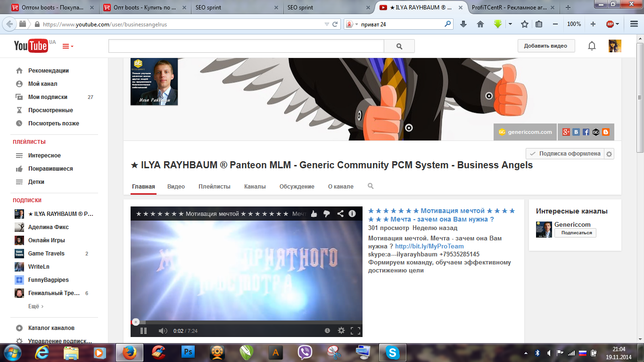The height and width of the screenshot is (362, 644).
Task: Open the genericcom.com link
Action: [525, 132]
